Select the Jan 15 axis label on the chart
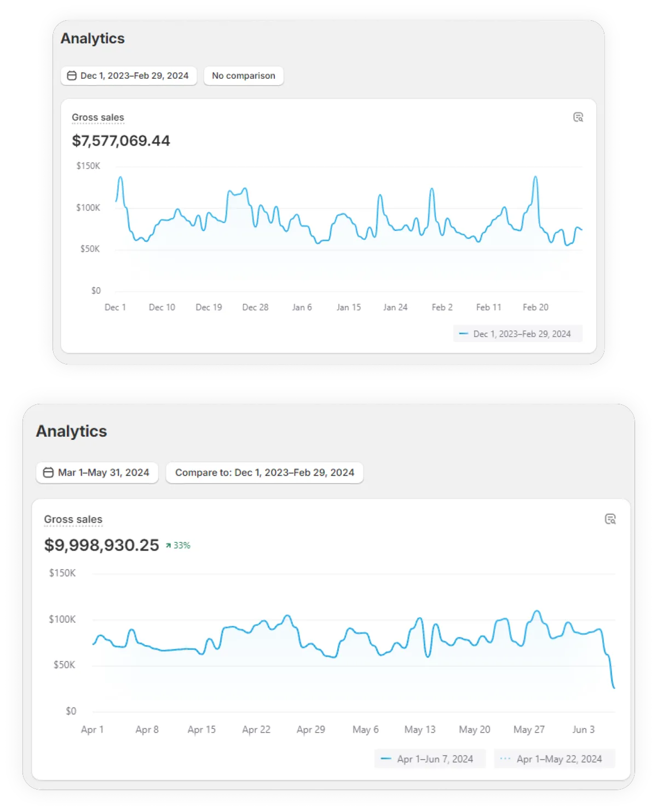The image size is (657, 812). tap(349, 308)
